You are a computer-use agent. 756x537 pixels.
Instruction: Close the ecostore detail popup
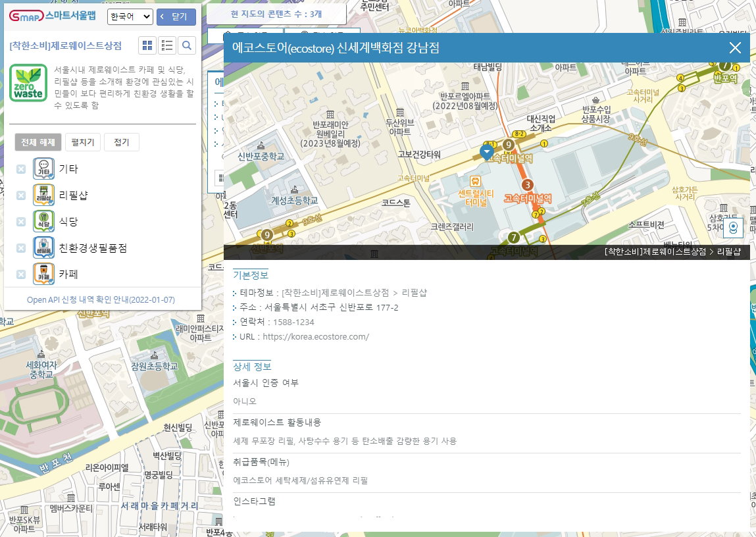coord(735,48)
